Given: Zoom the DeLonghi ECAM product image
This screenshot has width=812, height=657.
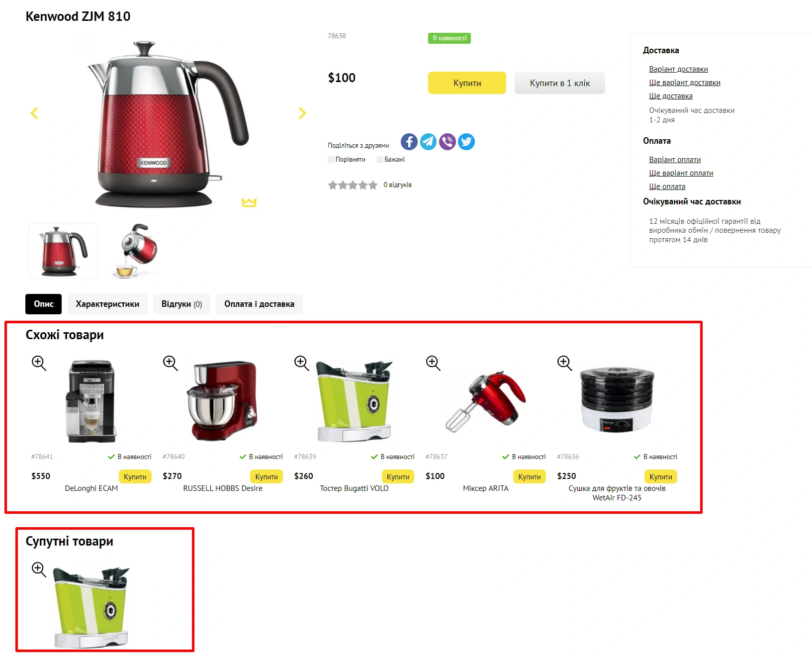Looking at the screenshot, I should coord(39,363).
